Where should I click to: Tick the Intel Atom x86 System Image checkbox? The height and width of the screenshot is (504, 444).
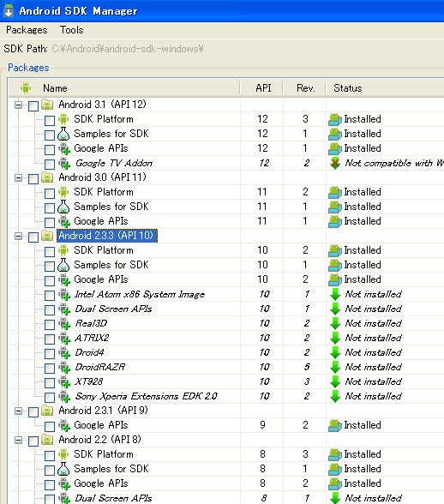50,296
